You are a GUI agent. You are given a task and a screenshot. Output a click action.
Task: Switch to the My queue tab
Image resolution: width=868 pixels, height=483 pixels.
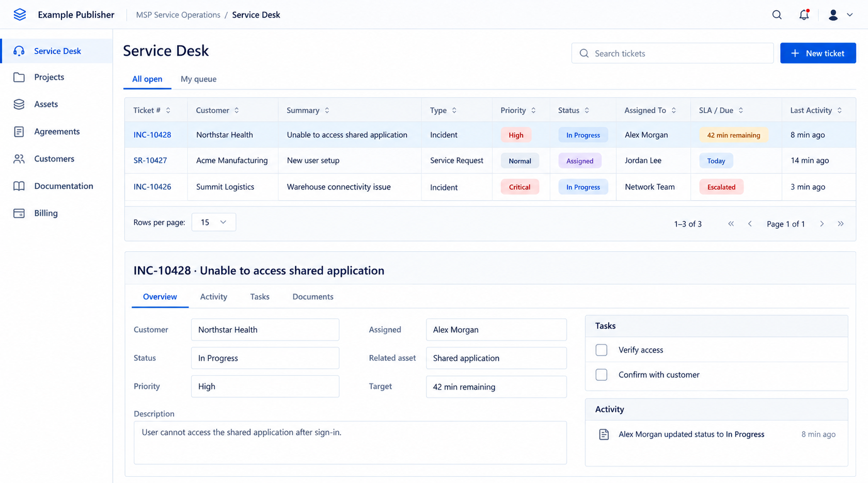click(x=198, y=79)
